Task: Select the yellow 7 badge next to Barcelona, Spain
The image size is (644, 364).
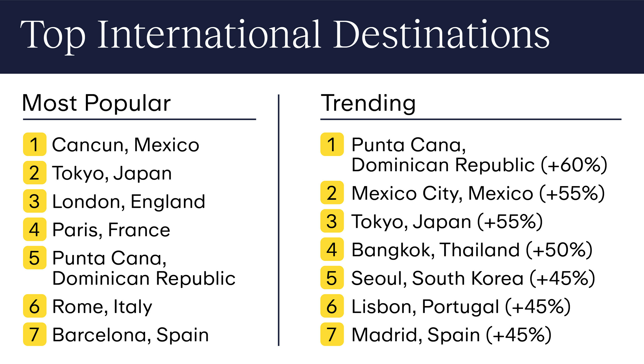Action: (x=35, y=334)
